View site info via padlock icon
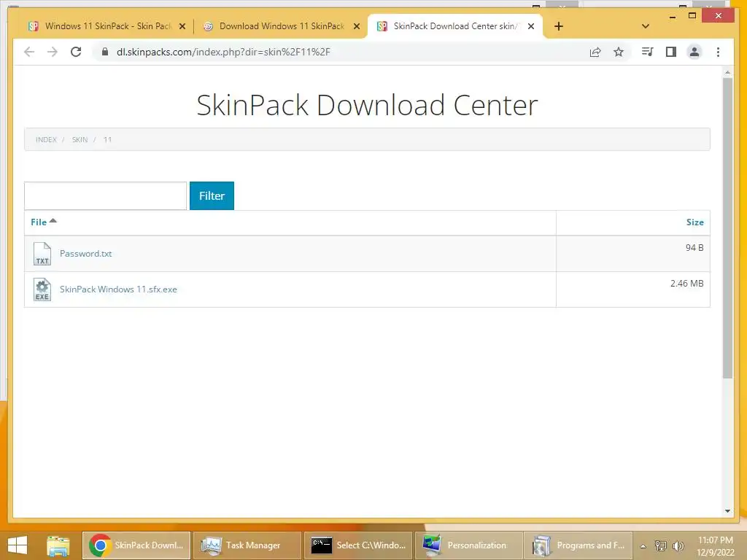The width and height of the screenshot is (747, 560). click(105, 52)
